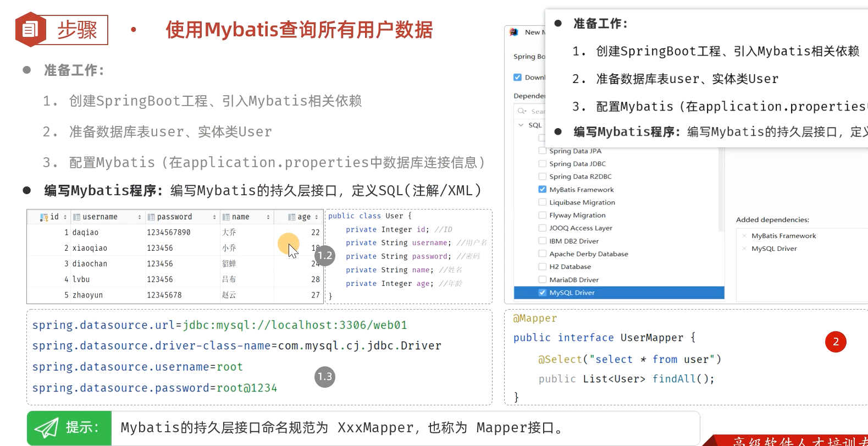868x446 pixels.
Task: Click MySQL Driver under Added dependencies
Action: (x=774, y=249)
